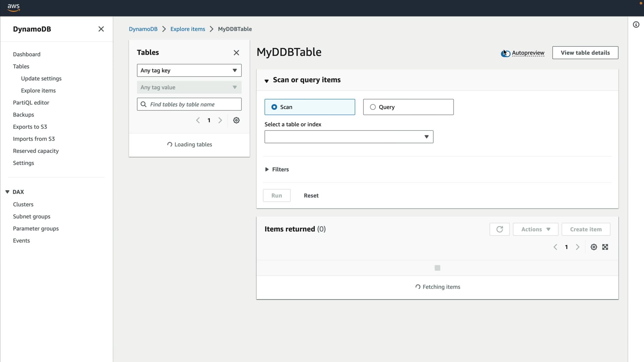Expand items table to full screen
The height and width of the screenshot is (362, 644).
[x=605, y=247]
